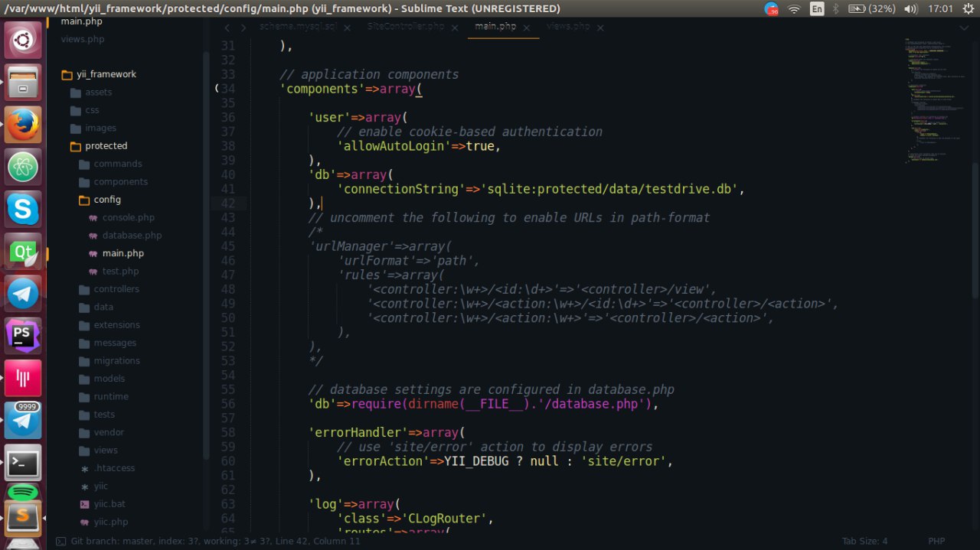Open Skype from the dock
The image size is (980, 550).
pyautogui.click(x=23, y=208)
